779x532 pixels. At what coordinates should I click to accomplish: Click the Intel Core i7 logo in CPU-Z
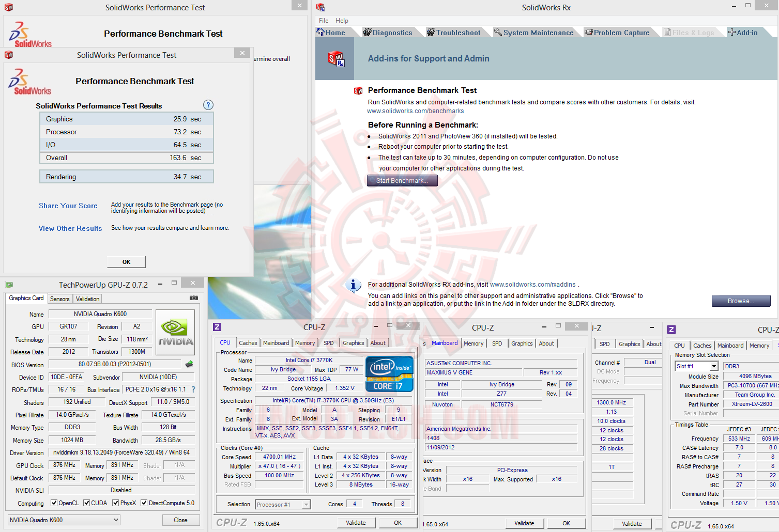[x=390, y=374]
